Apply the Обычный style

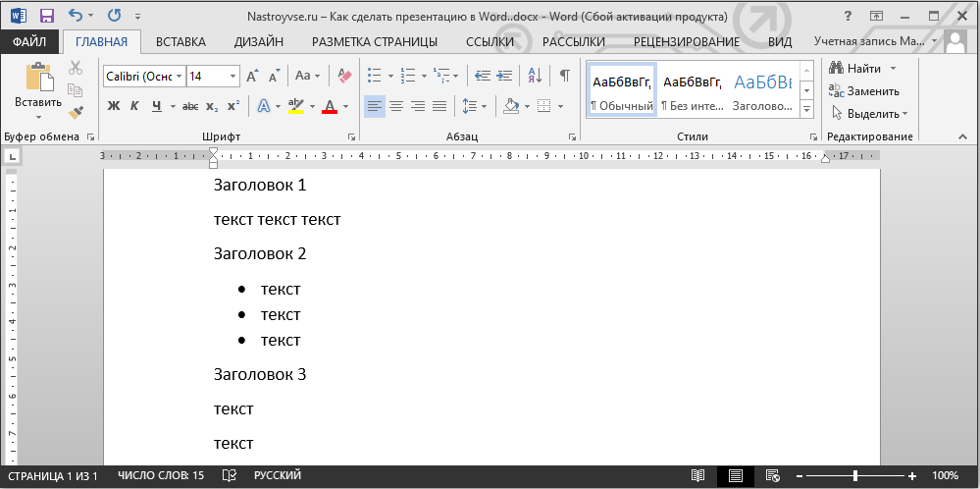pos(623,90)
